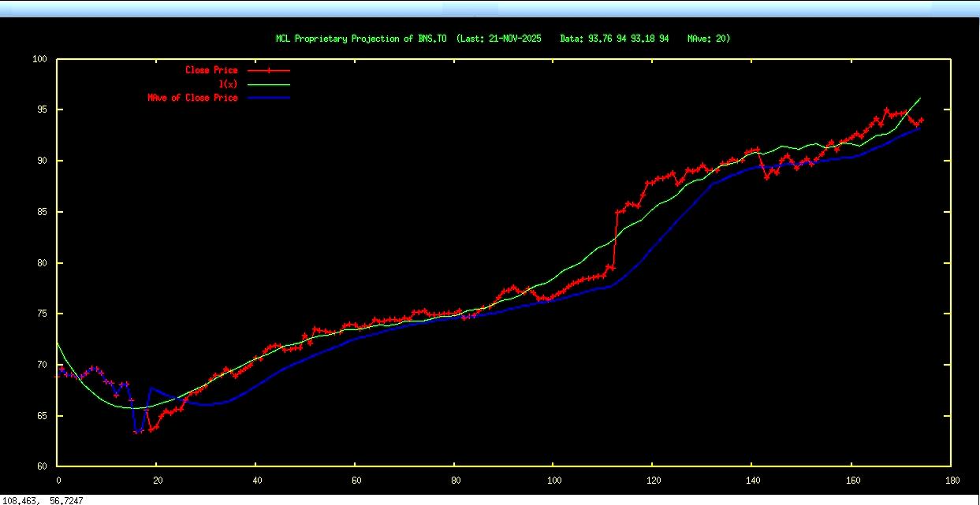Click the 60 label on the y-axis
The width and height of the screenshot is (980, 505).
[43, 466]
